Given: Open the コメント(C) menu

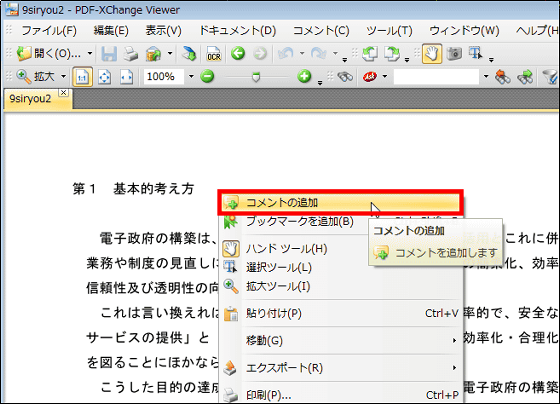Looking at the screenshot, I should [x=321, y=31].
